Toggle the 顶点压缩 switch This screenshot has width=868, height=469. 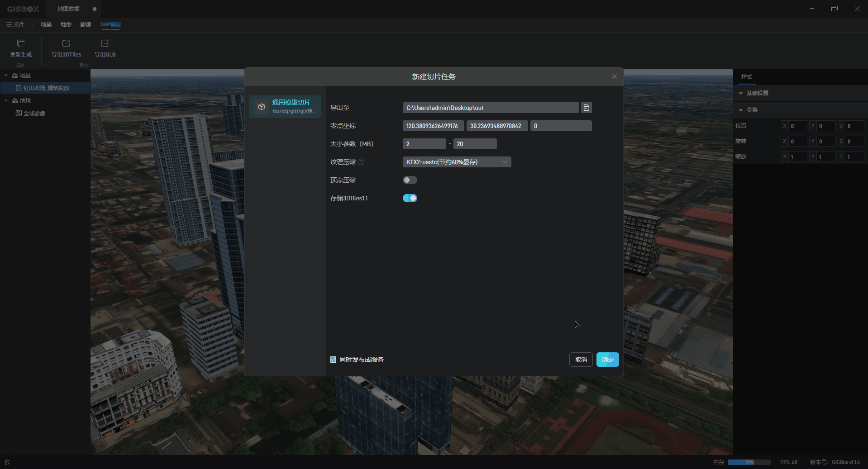click(x=410, y=180)
